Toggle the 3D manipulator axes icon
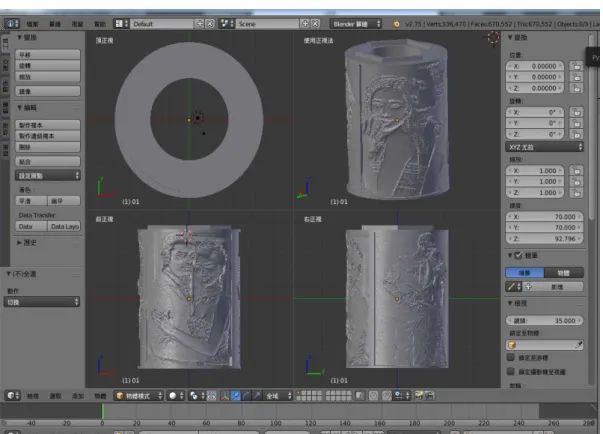Viewport: 603px width, 434px height. coord(225,396)
